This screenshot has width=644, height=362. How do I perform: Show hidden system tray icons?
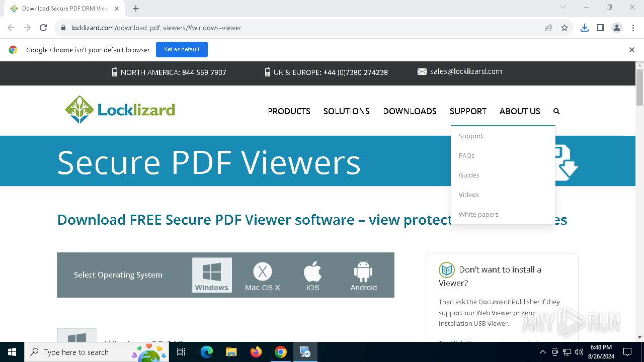click(542, 352)
